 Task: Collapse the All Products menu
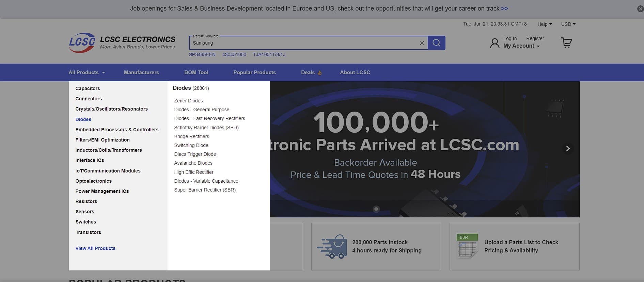87,72
